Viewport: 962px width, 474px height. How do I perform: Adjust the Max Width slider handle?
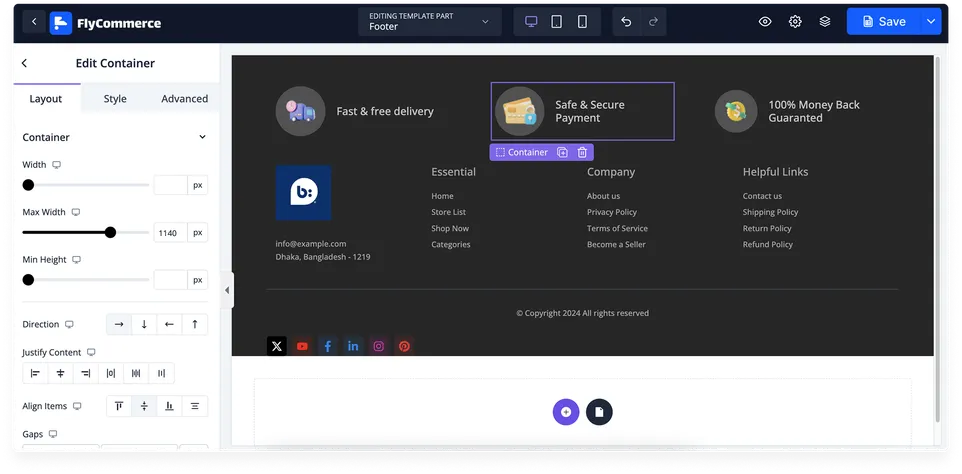coord(110,232)
